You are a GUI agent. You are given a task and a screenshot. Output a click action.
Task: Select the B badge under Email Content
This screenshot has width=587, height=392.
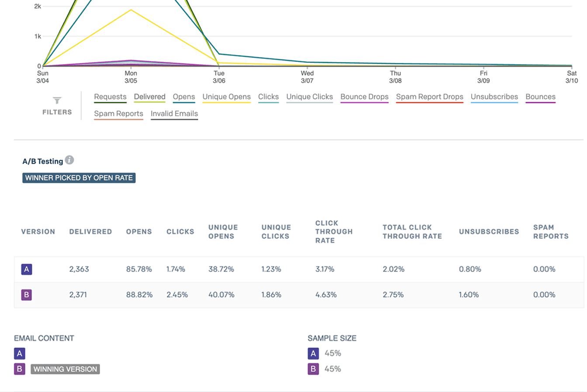coord(20,369)
